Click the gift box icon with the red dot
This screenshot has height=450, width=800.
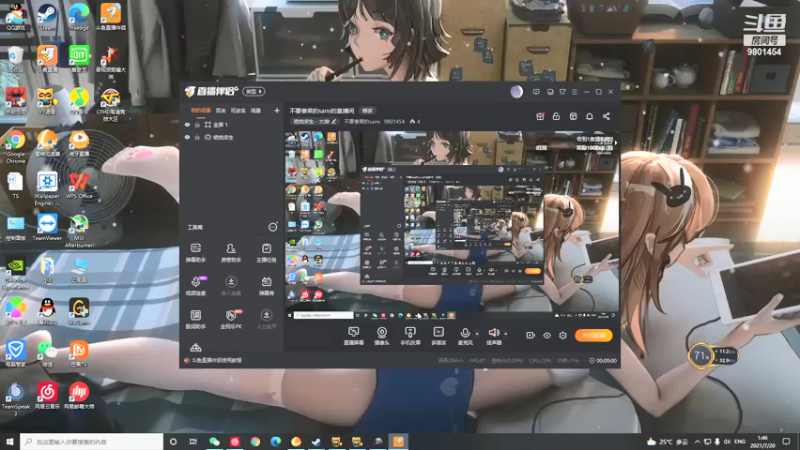tap(540, 116)
